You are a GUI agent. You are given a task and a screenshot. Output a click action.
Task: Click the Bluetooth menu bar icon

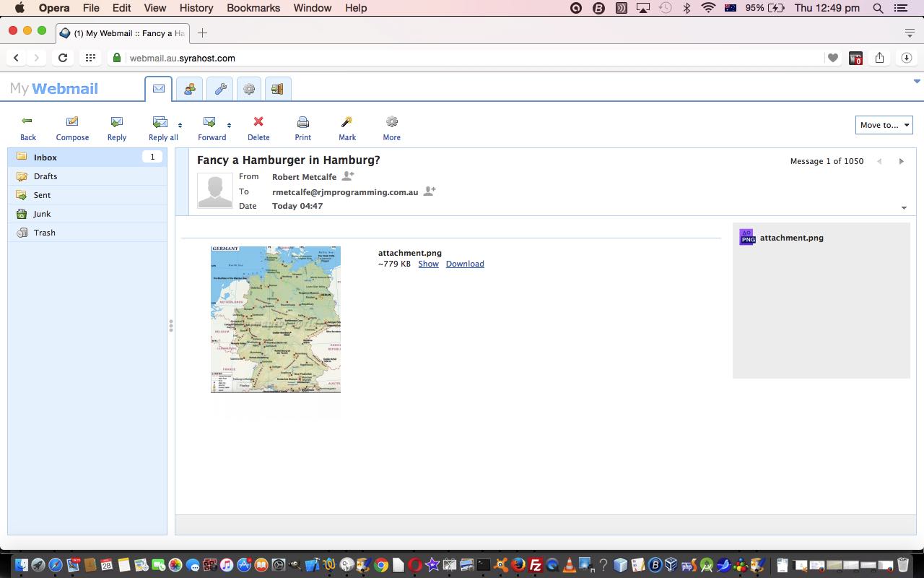pyautogui.click(x=687, y=8)
